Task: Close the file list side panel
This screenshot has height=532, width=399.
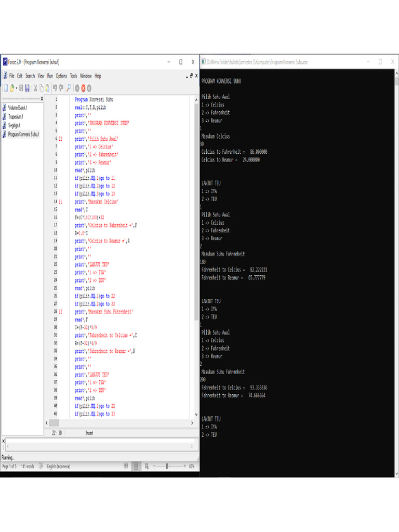Action: tap(42, 99)
